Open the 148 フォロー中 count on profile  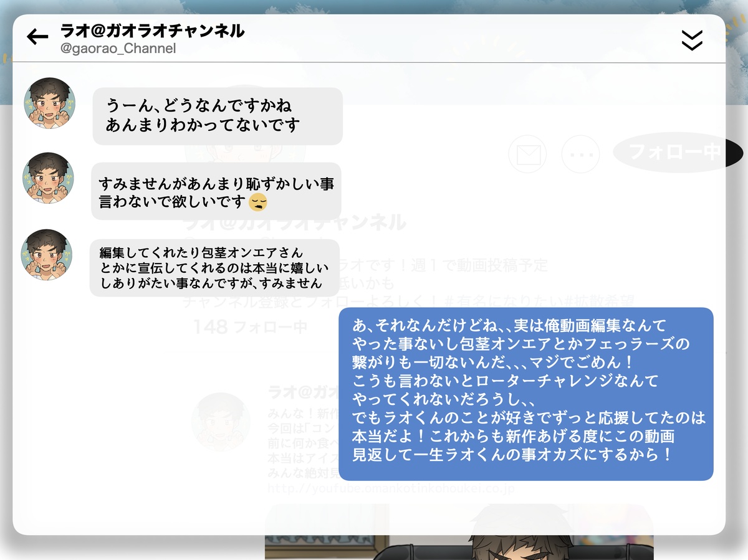(x=250, y=326)
